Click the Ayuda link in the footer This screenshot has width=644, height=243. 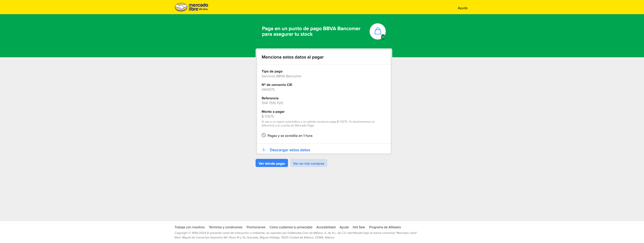click(344, 227)
